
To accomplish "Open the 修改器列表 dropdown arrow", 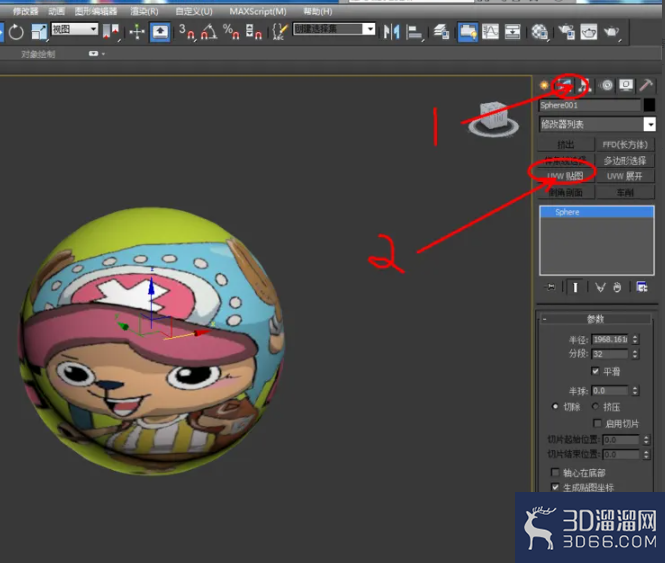I will coord(649,124).
